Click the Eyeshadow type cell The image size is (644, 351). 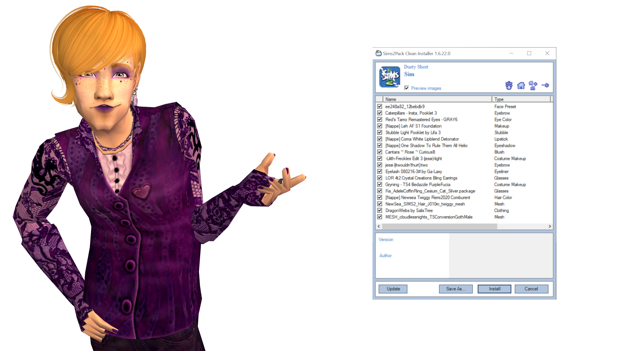tap(504, 145)
